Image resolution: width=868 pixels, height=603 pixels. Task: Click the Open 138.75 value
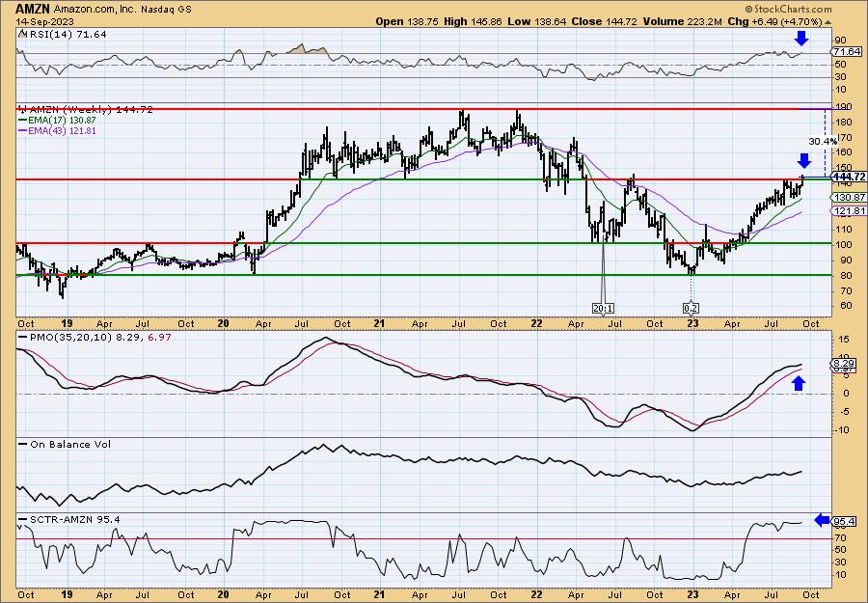407,21
